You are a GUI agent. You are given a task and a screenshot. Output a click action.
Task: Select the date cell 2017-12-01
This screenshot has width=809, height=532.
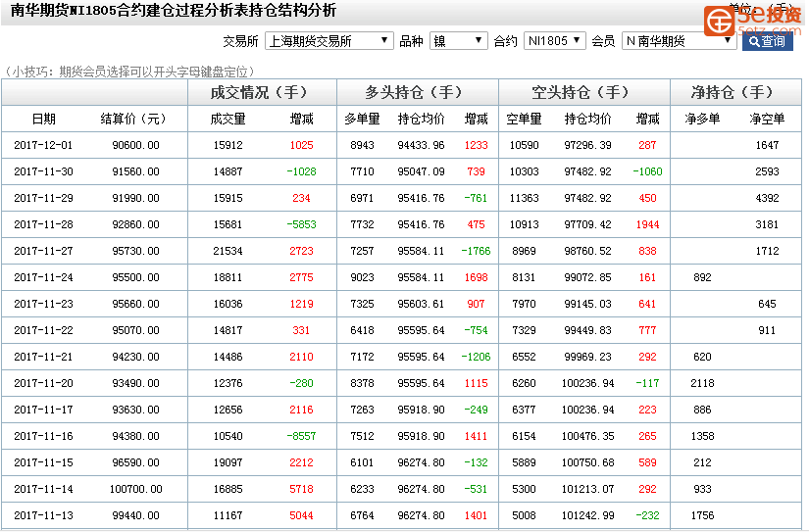tap(43, 145)
